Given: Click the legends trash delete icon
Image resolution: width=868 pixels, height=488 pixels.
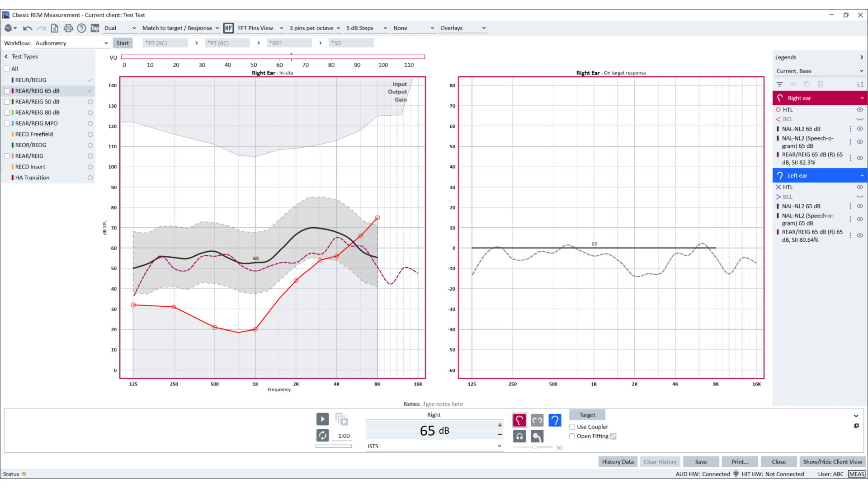Looking at the screenshot, I should (x=821, y=84).
